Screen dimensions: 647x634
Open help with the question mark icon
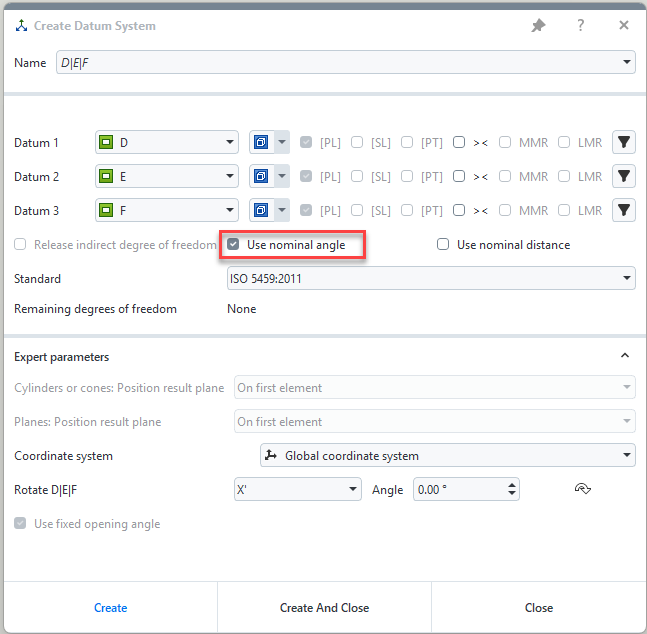[581, 26]
